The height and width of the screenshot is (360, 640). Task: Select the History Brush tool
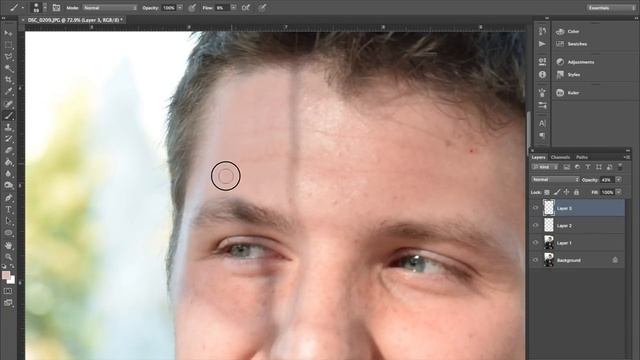pos(8,139)
